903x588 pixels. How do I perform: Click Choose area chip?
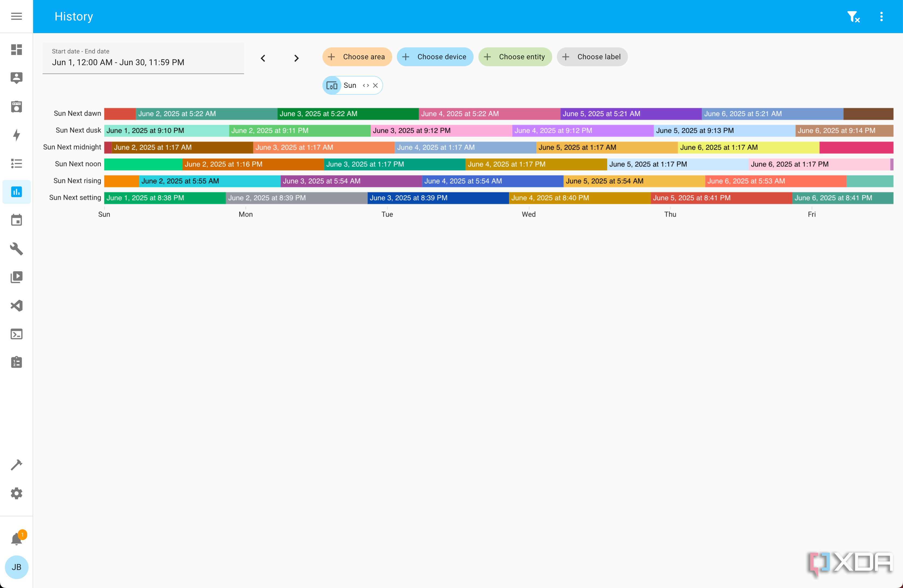tap(357, 57)
